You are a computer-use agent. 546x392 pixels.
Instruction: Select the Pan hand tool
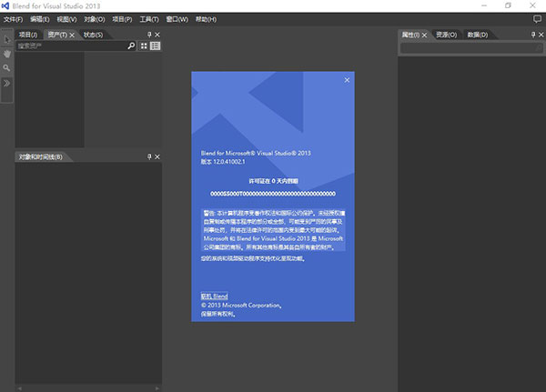point(6,54)
